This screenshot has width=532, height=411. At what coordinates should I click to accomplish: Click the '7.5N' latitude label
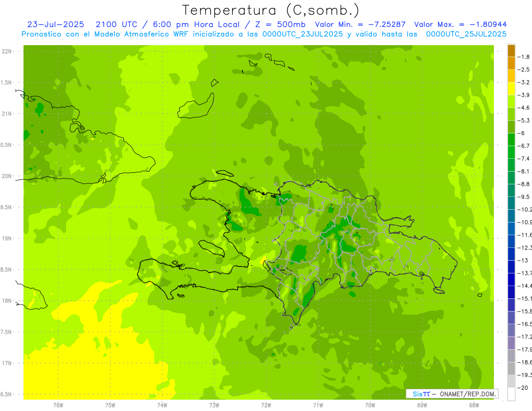click(7, 332)
